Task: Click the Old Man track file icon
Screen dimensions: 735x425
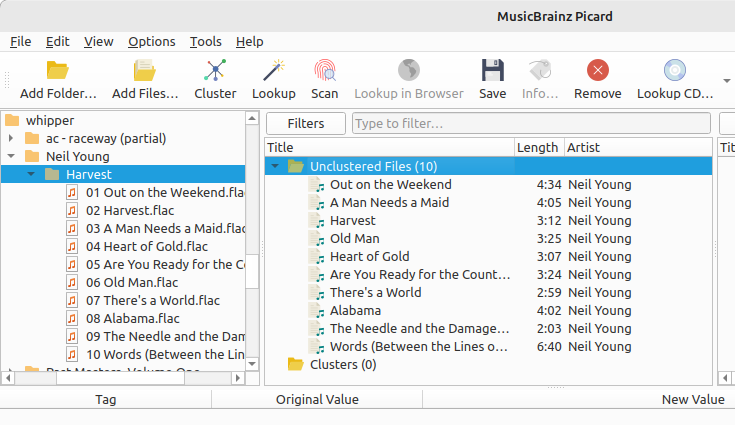Action: pos(316,239)
